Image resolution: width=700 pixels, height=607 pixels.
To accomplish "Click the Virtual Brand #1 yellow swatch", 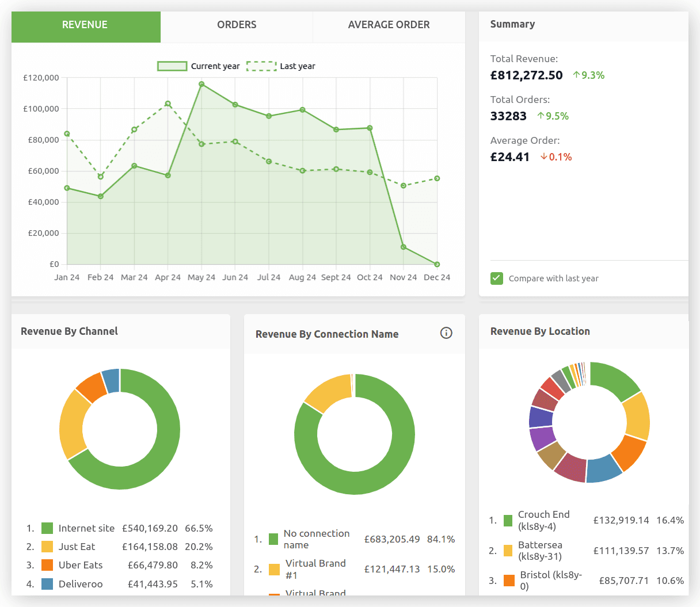I will pyautogui.click(x=275, y=569).
